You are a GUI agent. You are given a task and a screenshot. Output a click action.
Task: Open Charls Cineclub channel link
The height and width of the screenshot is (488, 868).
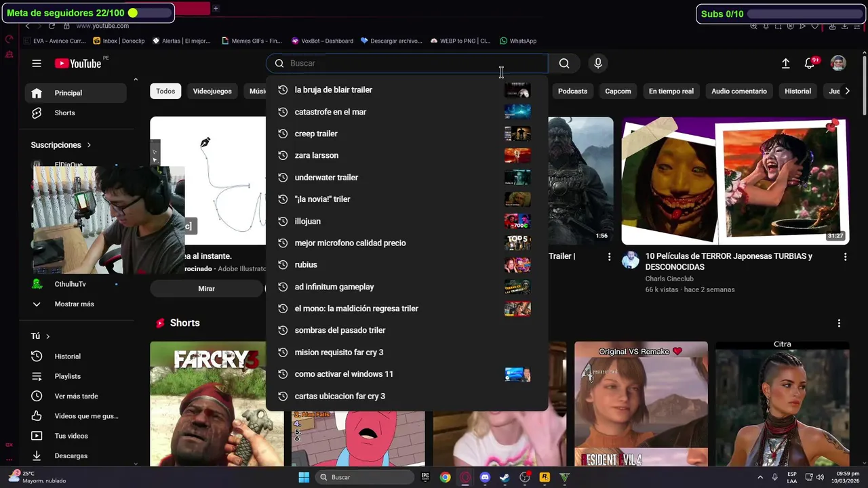pyautogui.click(x=669, y=279)
